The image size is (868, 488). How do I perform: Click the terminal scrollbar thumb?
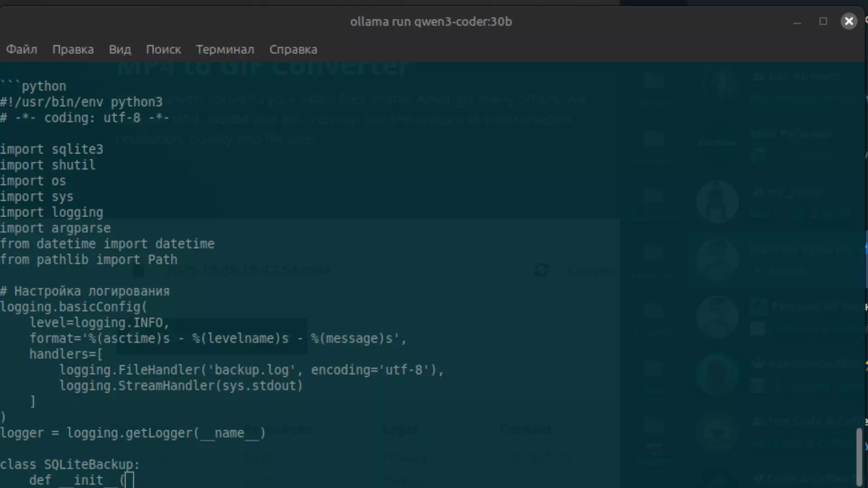click(x=859, y=456)
